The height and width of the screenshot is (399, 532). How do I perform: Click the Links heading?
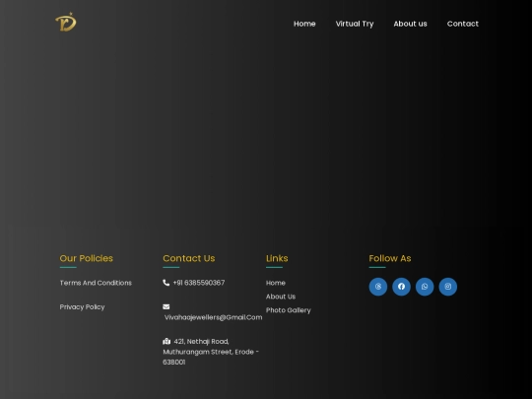point(277,258)
